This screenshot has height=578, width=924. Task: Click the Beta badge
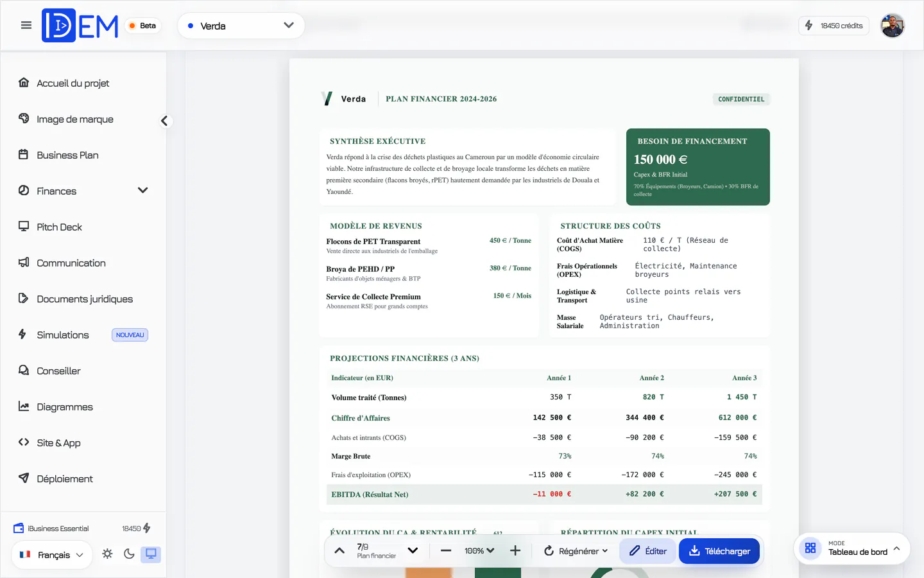click(x=142, y=26)
